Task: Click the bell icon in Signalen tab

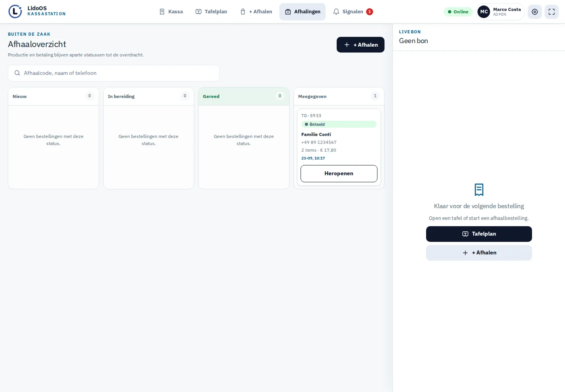Action: [336, 12]
